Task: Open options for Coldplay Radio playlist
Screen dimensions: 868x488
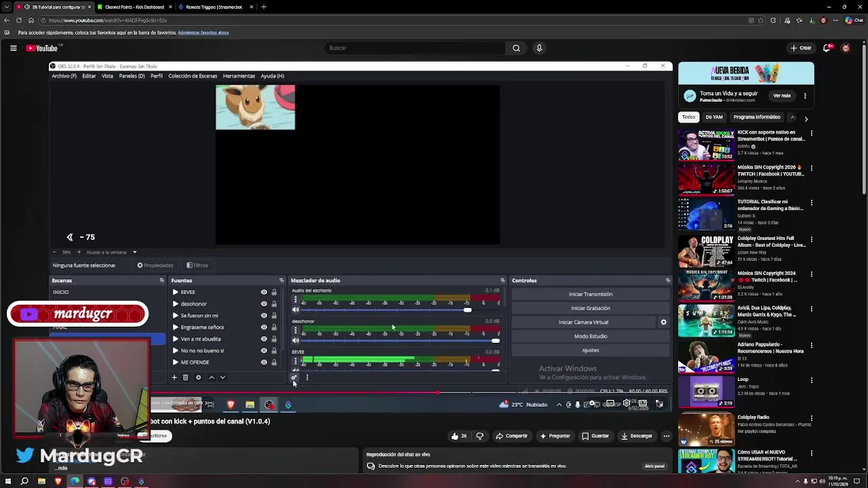Action: coord(811,418)
